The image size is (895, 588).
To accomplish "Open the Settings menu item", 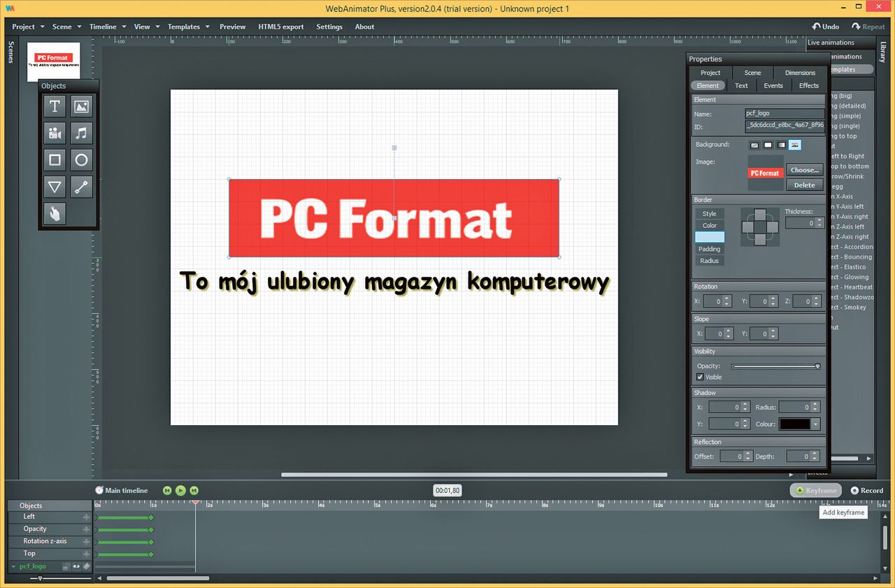I will [329, 27].
